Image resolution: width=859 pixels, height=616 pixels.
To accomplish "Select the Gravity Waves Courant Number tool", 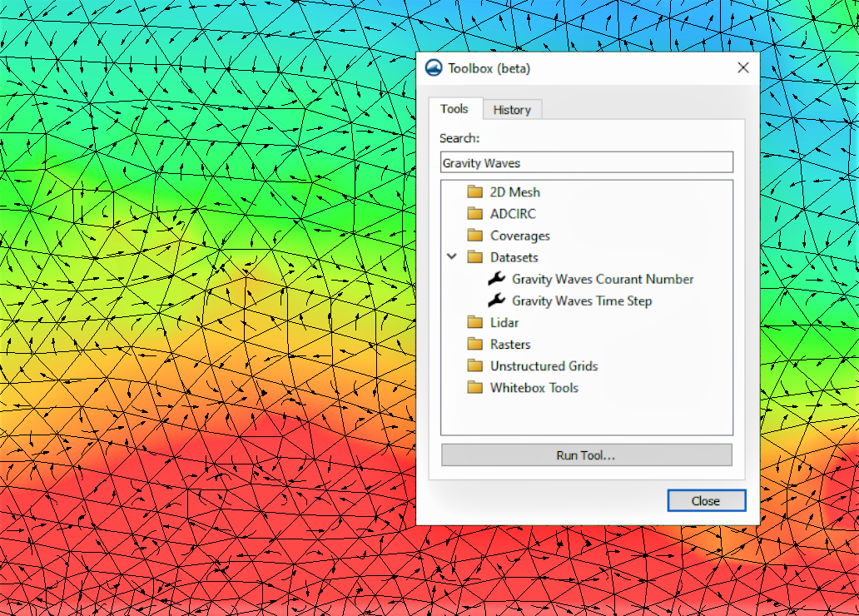I will click(602, 279).
